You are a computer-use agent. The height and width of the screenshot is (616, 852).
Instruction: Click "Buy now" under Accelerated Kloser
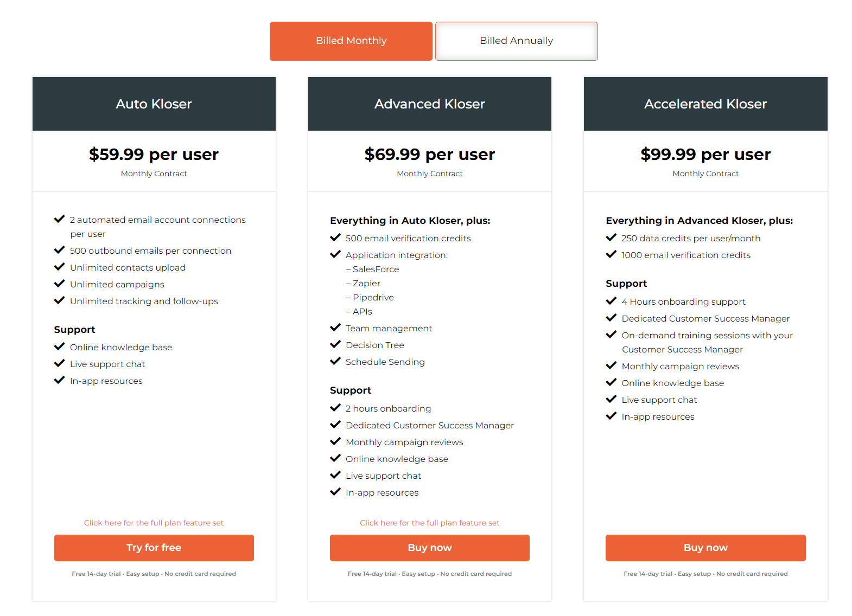click(x=705, y=548)
